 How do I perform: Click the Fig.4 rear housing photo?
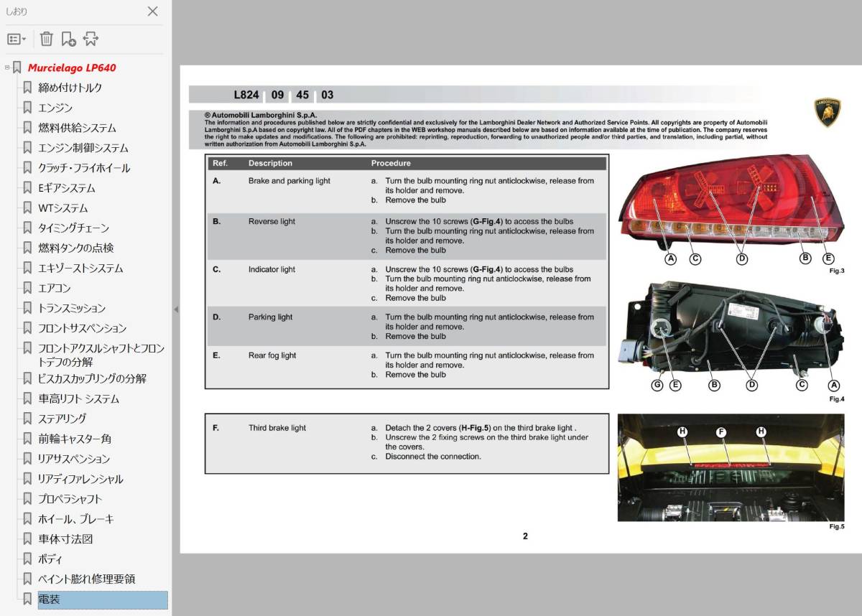[x=731, y=327]
